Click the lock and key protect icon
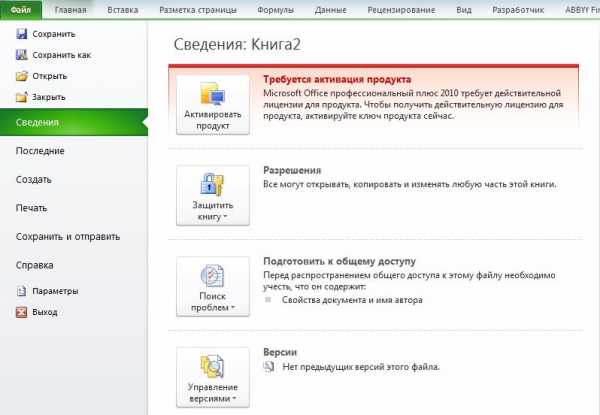600x415 pixels. (212, 184)
